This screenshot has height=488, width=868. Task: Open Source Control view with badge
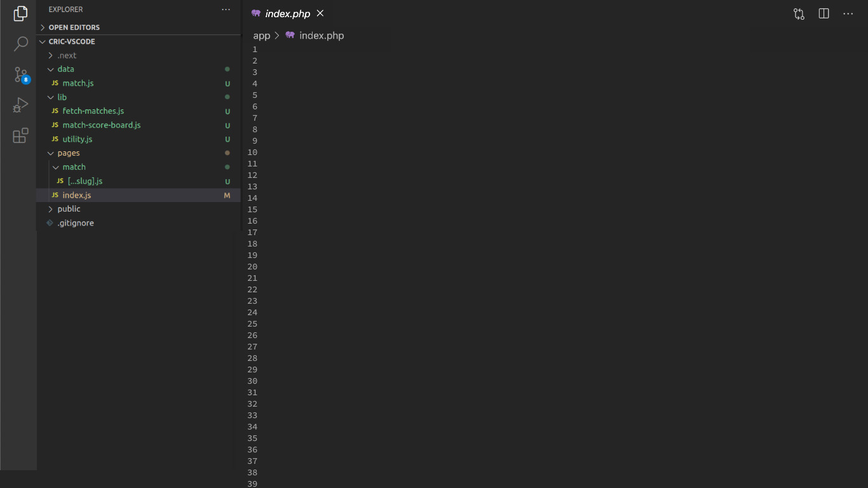(20, 74)
